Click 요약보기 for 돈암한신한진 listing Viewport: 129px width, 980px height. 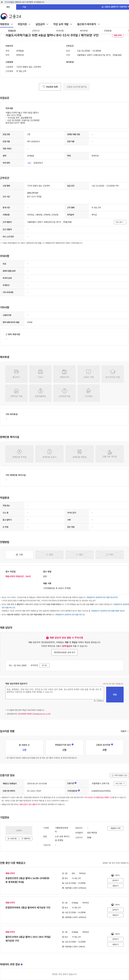click(115, 880)
